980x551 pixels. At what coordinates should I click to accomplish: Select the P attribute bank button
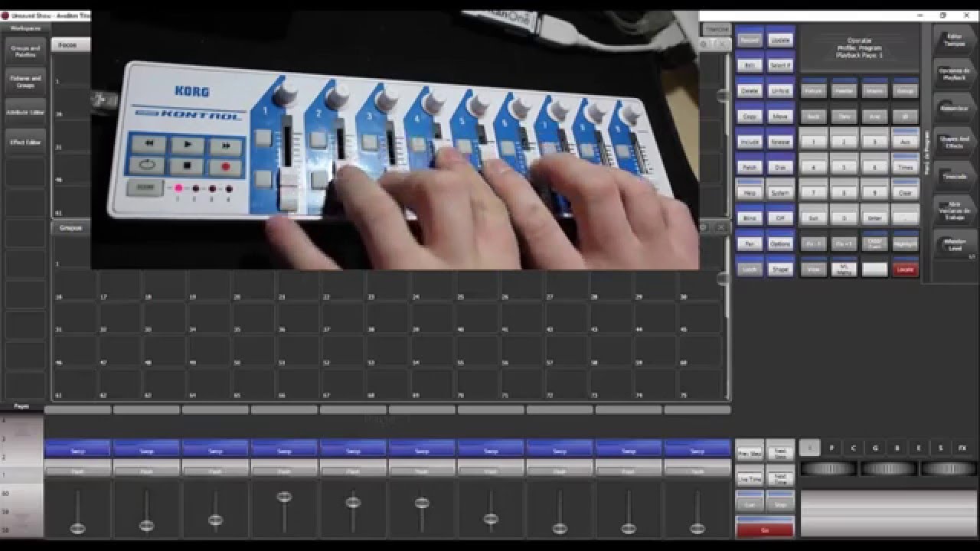[831, 448]
